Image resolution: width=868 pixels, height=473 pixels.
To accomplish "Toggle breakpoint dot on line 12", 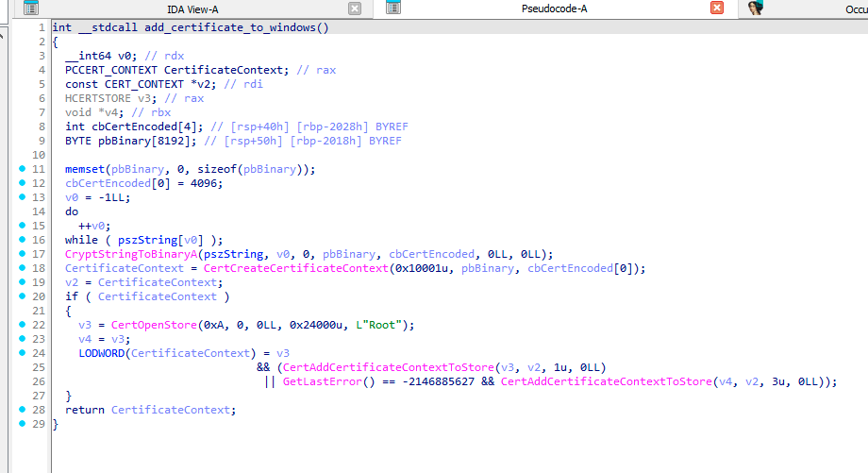I will coord(22,183).
